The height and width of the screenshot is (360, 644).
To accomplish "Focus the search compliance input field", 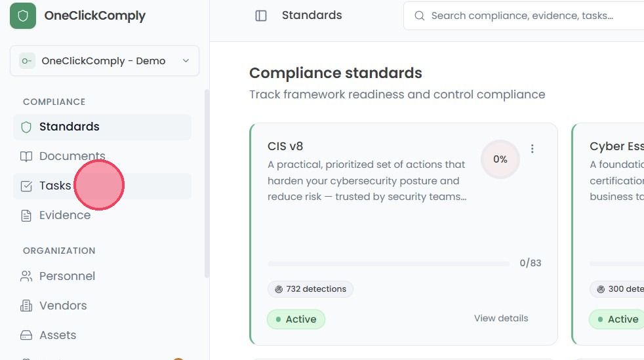I will pyautogui.click(x=524, y=16).
